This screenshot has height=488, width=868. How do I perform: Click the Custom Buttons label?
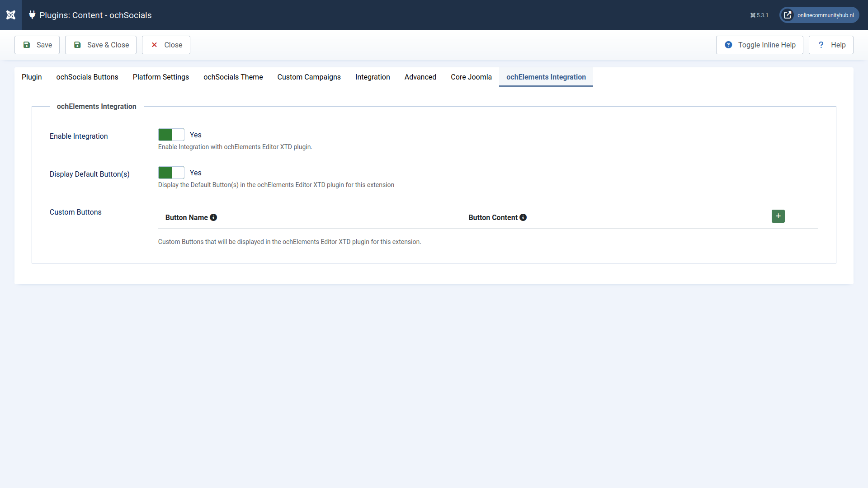[75, 212]
